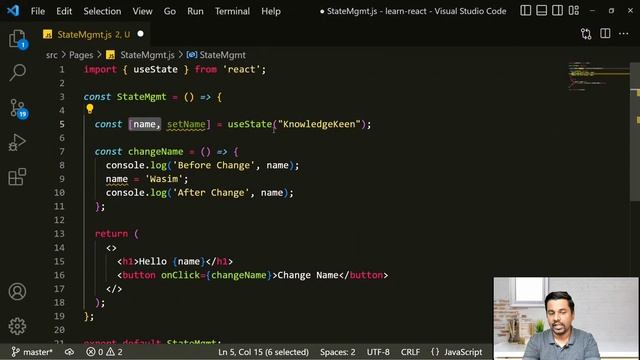Click 'Ln 5, Col 15 (6 selected)' status
Screen dimensions: 640x360
click(263, 352)
